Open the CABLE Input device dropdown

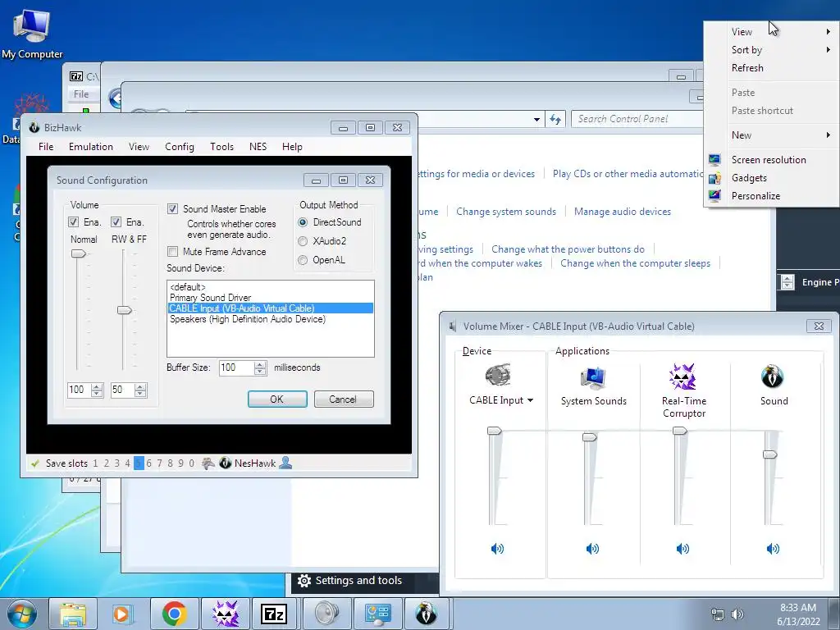click(531, 400)
